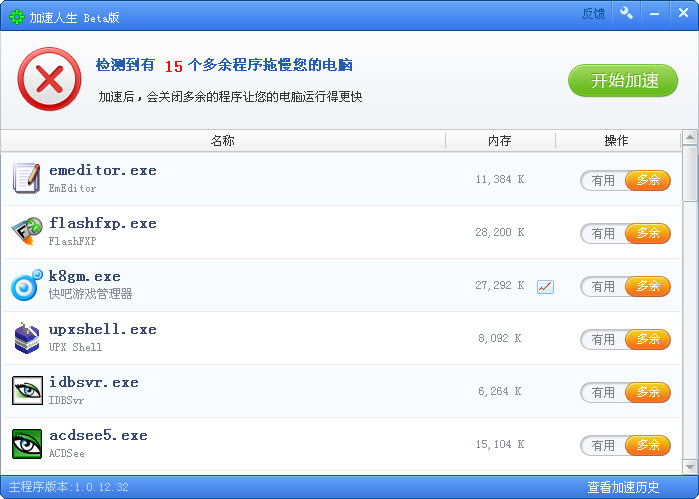This screenshot has width=699, height=499.
Task: Click the 8,092 K memory value
Action: click(x=500, y=339)
